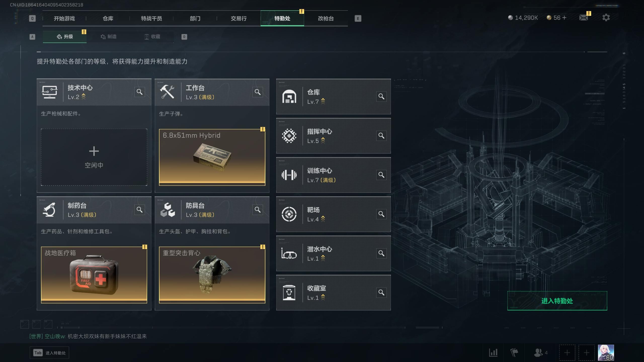Image resolution: width=644 pixels, height=362 pixels.
Task: Open the player avatar level 60
Action: pyautogui.click(x=606, y=353)
